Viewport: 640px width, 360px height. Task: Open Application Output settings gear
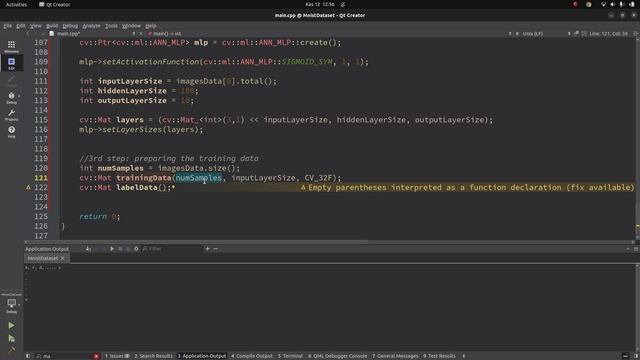136,249
